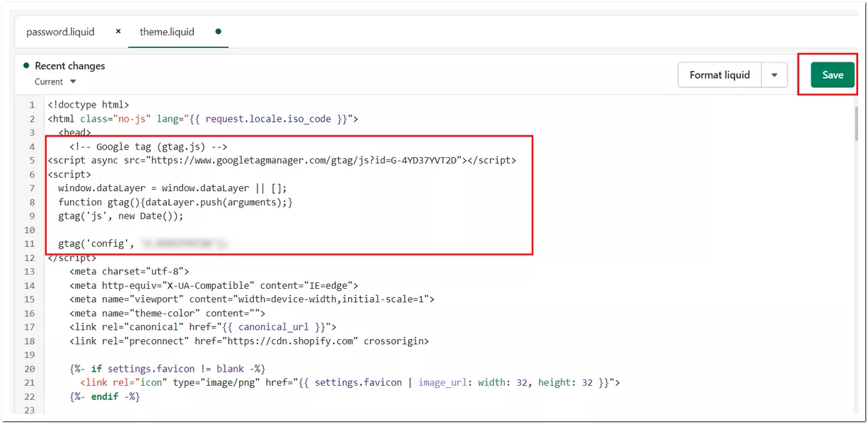
Task: Expand the Current version dropdown
Action: (55, 81)
